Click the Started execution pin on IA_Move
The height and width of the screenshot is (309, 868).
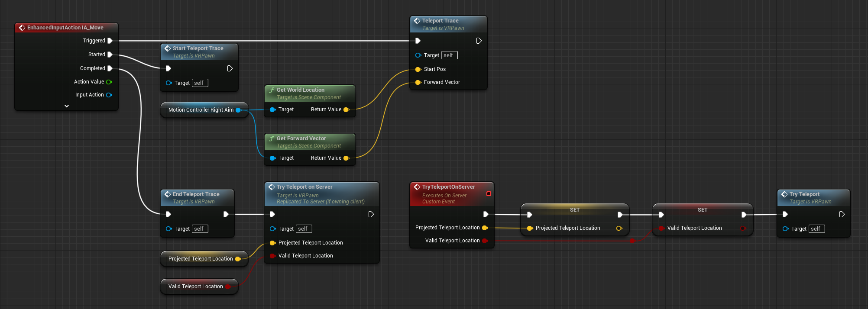click(x=110, y=55)
